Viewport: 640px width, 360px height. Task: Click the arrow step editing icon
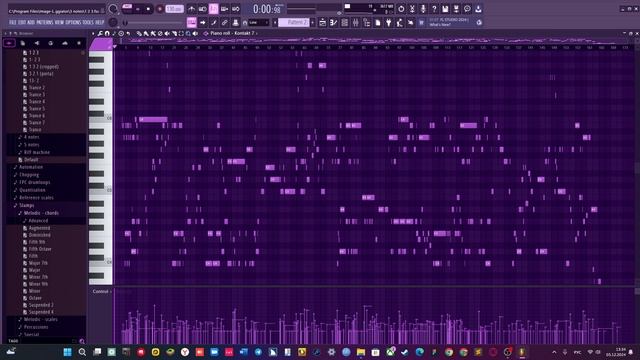point(202,22)
